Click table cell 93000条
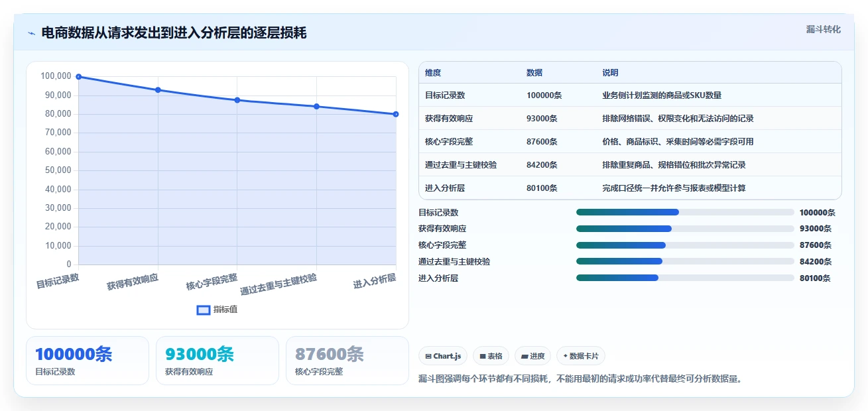Viewport: 868px width, 411px height. pyautogui.click(x=542, y=119)
